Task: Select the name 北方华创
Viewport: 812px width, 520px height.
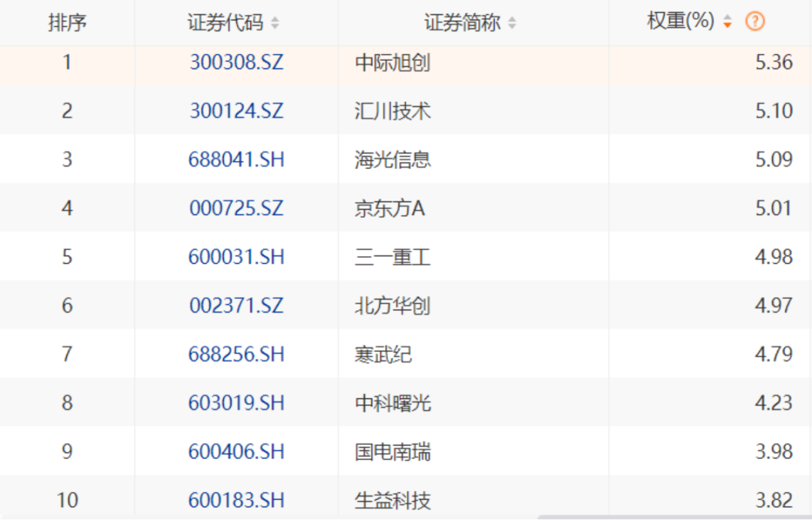Action: click(393, 307)
